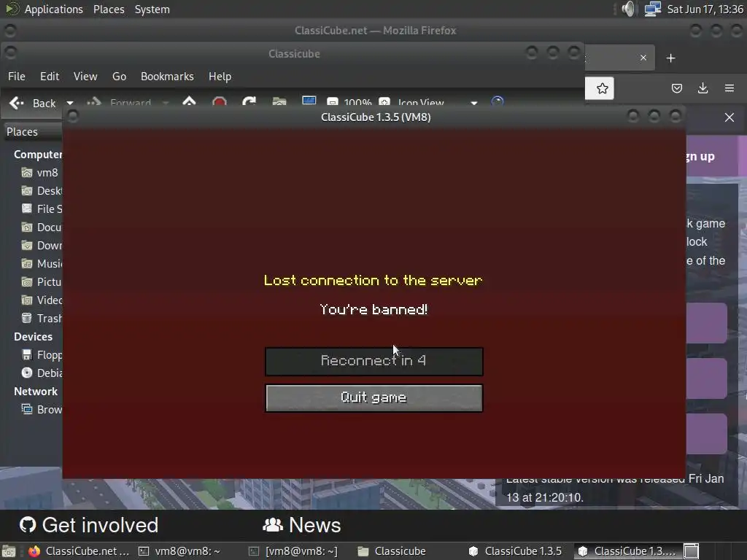Image resolution: width=747 pixels, height=560 pixels.
Task: Click the volume speaker icon in panel
Action: click(629, 9)
